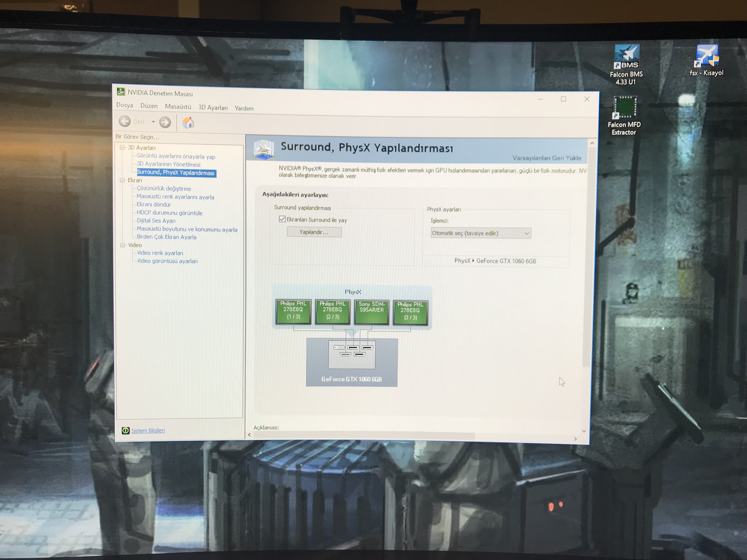Open Ekranı döndür page
747x560 pixels.
[154, 204]
